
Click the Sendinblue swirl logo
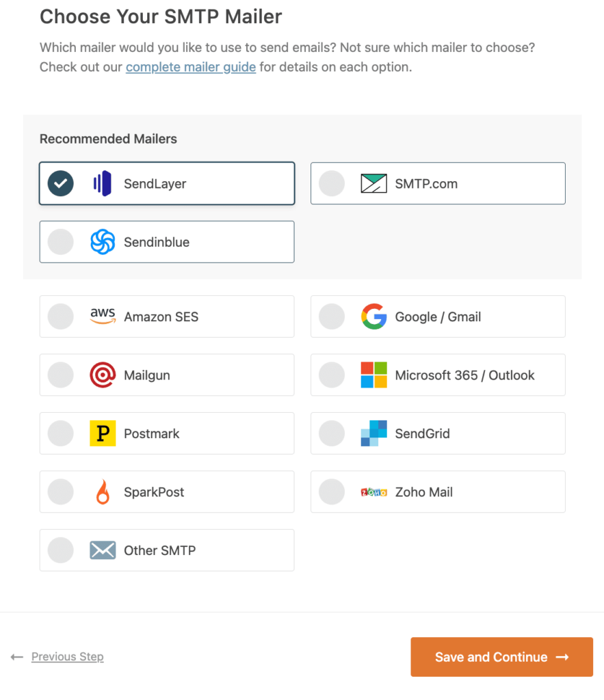tap(103, 242)
